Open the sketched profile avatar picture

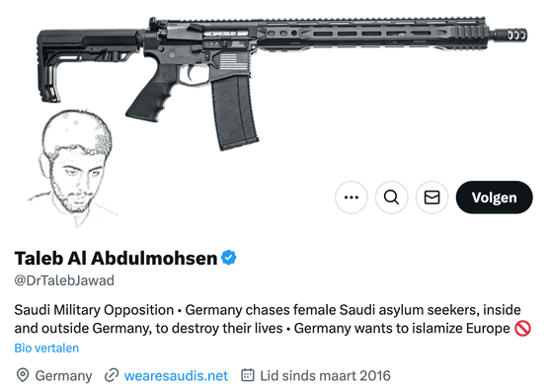(x=73, y=169)
